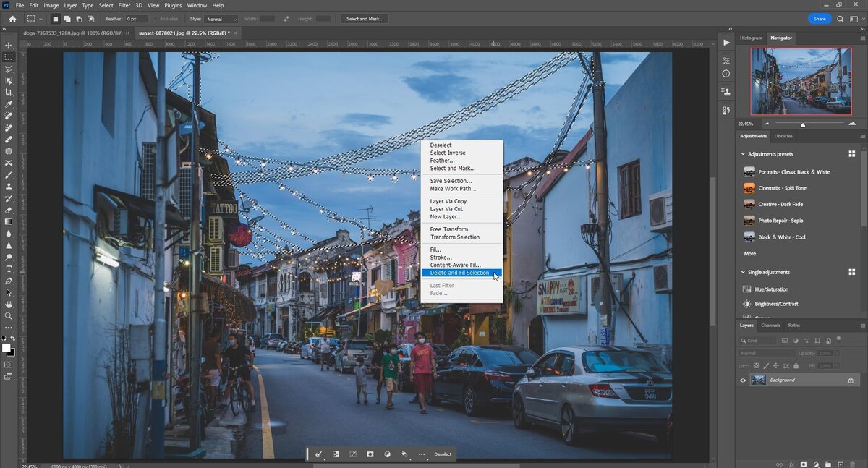This screenshot has width=868, height=468.
Task: Switch to the Channels tab
Action: pyautogui.click(x=770, y=326)
